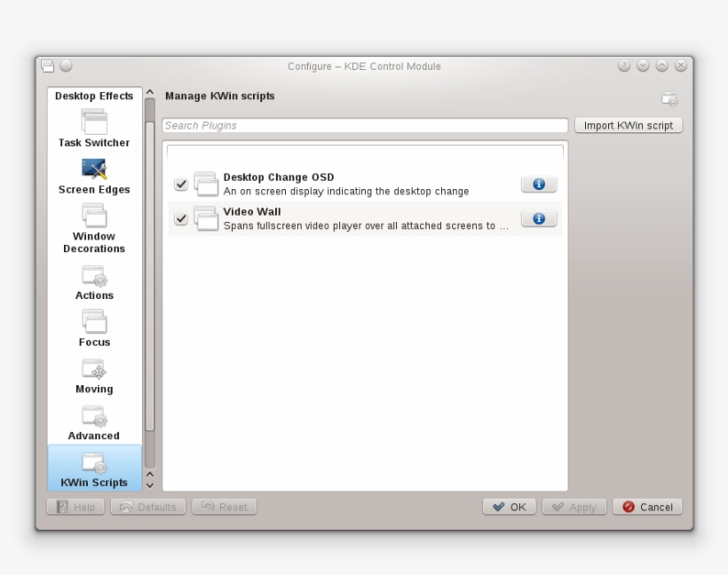Click the sidebar scroll down arrow at bottom
Image resolution: width=728 pixels, height=575 pixels.
(150, 485)
